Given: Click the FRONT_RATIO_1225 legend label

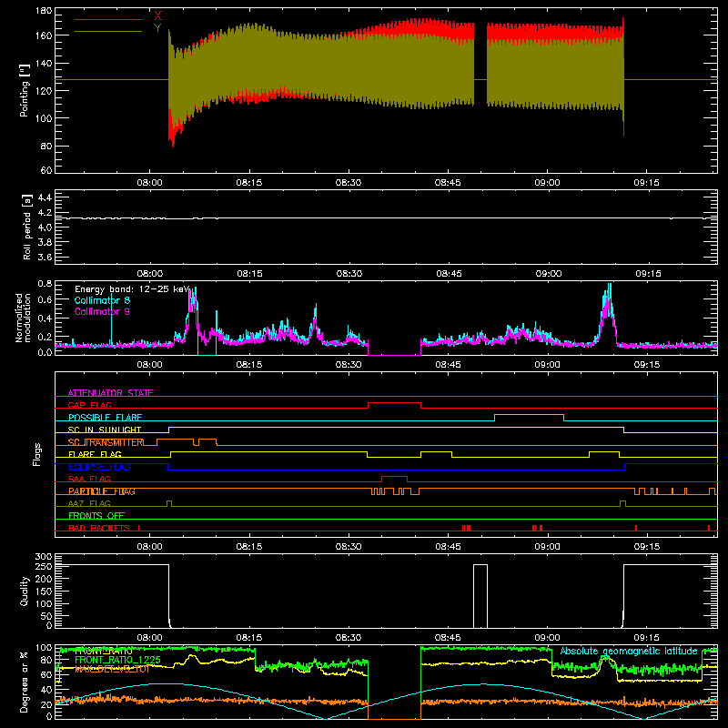Looking at the screenshot, I should pyautogui.click(x=117, y=660).
